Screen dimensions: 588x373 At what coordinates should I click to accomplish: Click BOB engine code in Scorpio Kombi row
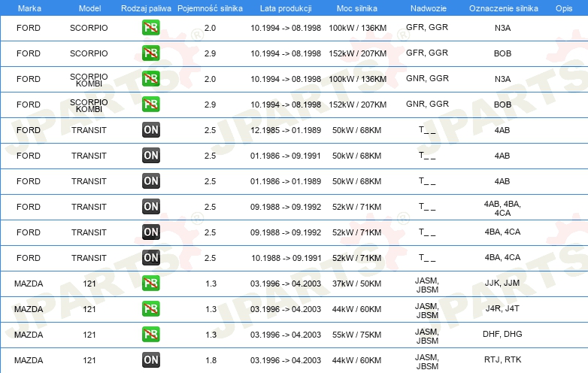pyautogui.click(x=502, y=105)
